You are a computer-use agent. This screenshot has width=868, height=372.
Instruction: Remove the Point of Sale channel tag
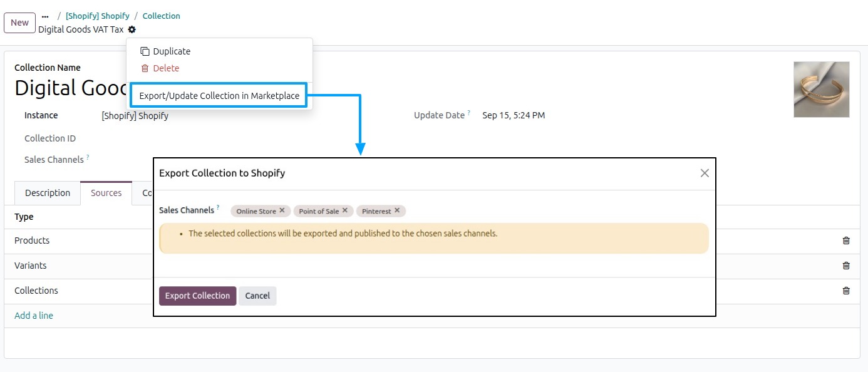pyautogui.click(x=345, y=210)
